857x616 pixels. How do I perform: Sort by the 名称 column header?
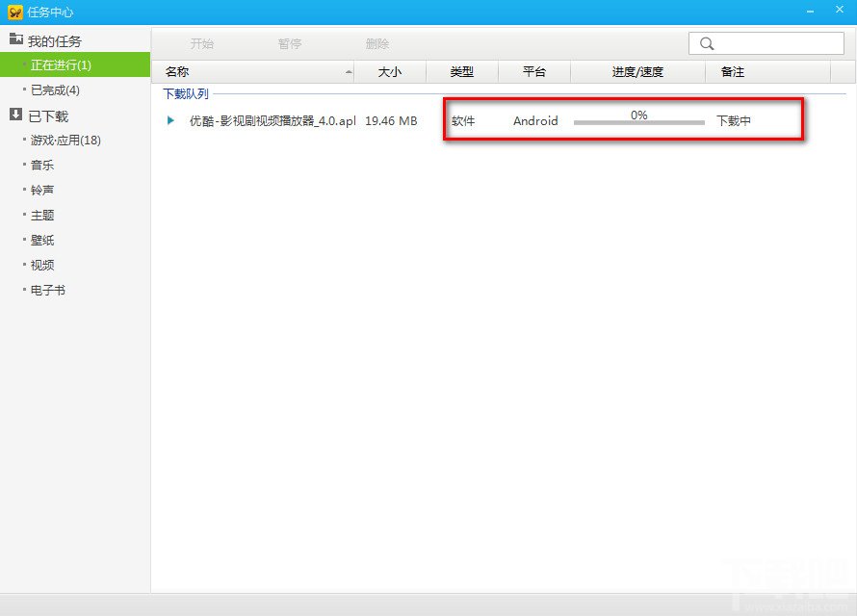252,72
